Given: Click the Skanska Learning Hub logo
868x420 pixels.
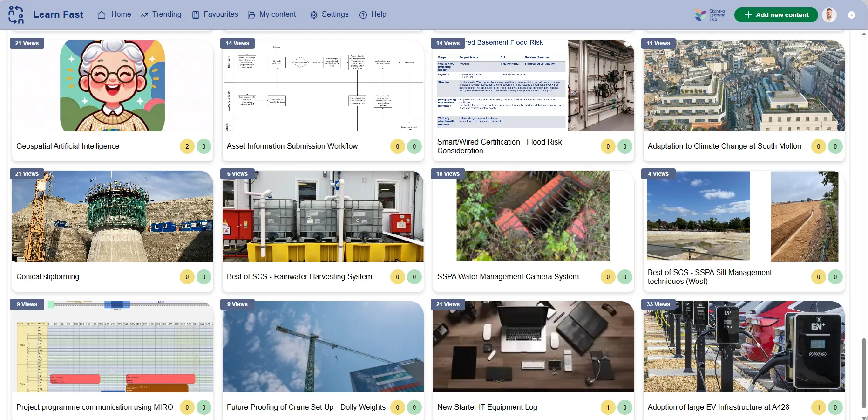Looking at the screenshot, I should (710, 15).
